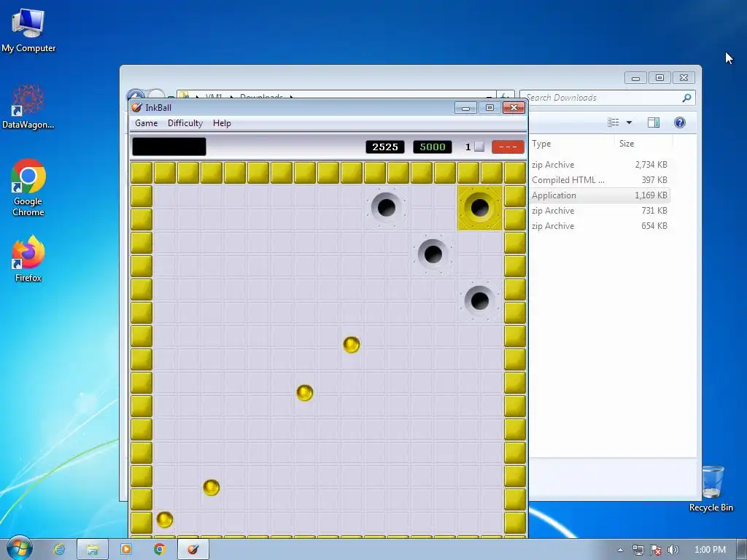
Task: Click the search magnifier in Explorer
Action: tap(686, 98)
